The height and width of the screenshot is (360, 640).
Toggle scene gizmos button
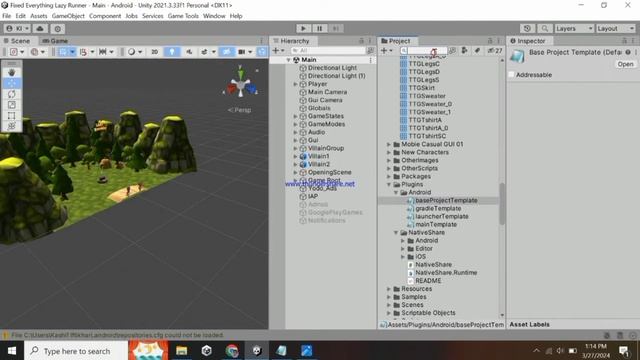tap(262, 52)
